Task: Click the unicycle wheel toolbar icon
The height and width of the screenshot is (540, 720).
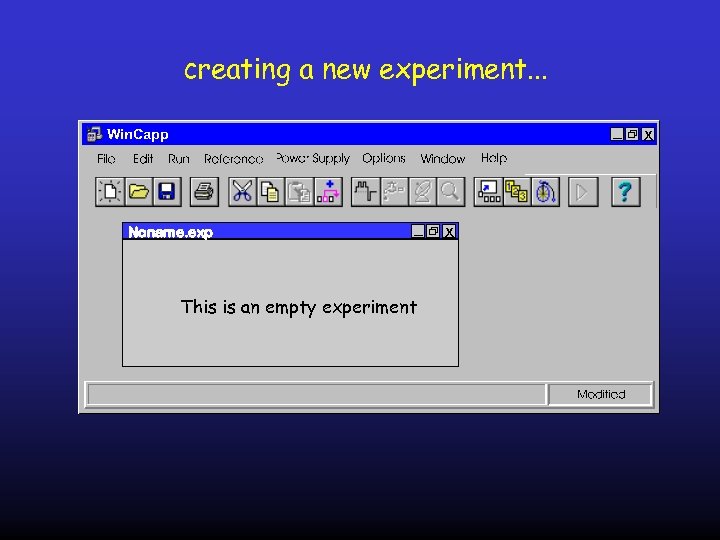Action: point(545,191)
